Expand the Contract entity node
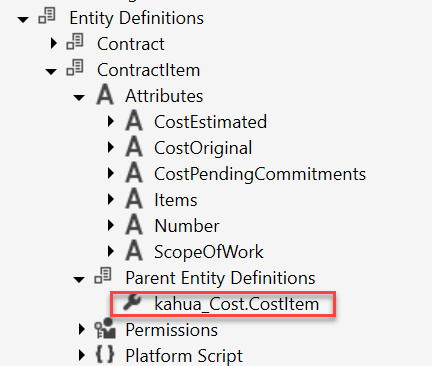The height and width of the screenshot is (366, 432). coord(53,43)
